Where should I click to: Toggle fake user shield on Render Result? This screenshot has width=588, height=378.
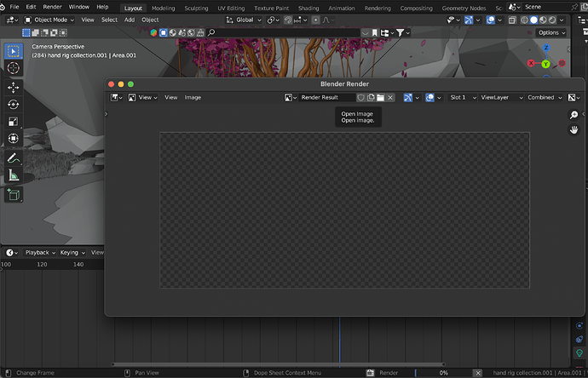pyautogui.click(x=360, y=97)
